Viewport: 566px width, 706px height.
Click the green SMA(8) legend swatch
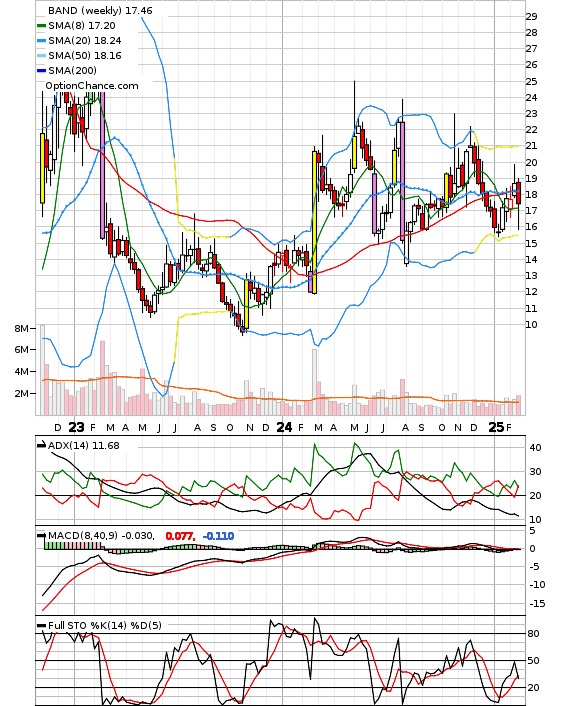click(x=41, y=26)
